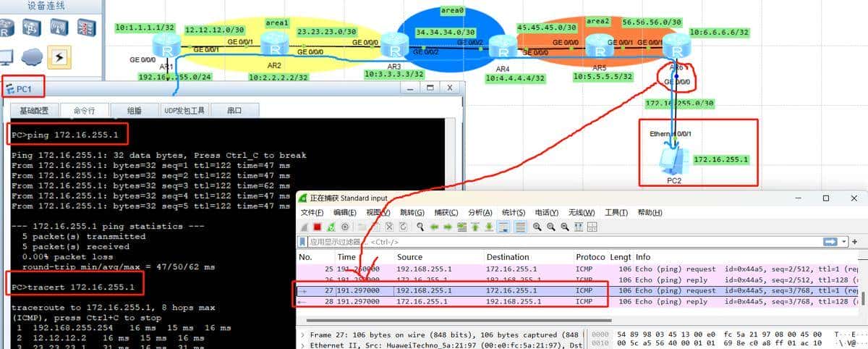Select packet number 28 row

tap(579, 301)
